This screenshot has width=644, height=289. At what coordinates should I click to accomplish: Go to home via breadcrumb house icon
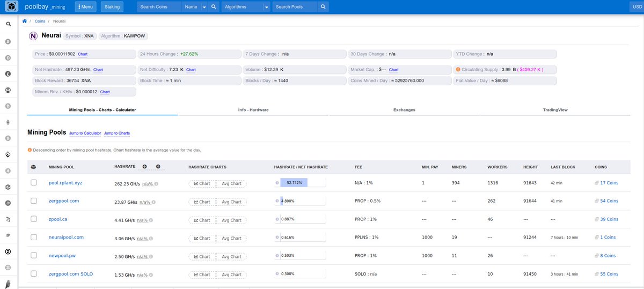[25, 20]
